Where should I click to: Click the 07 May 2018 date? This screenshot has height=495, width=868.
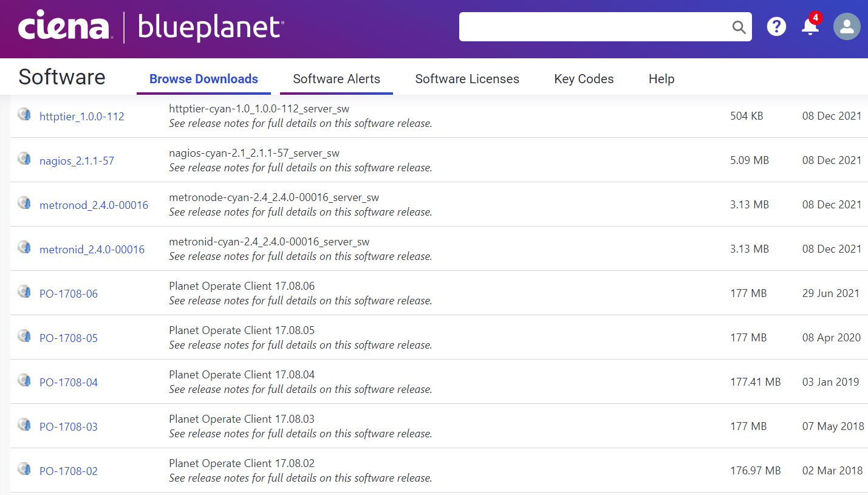pos(833,426)
